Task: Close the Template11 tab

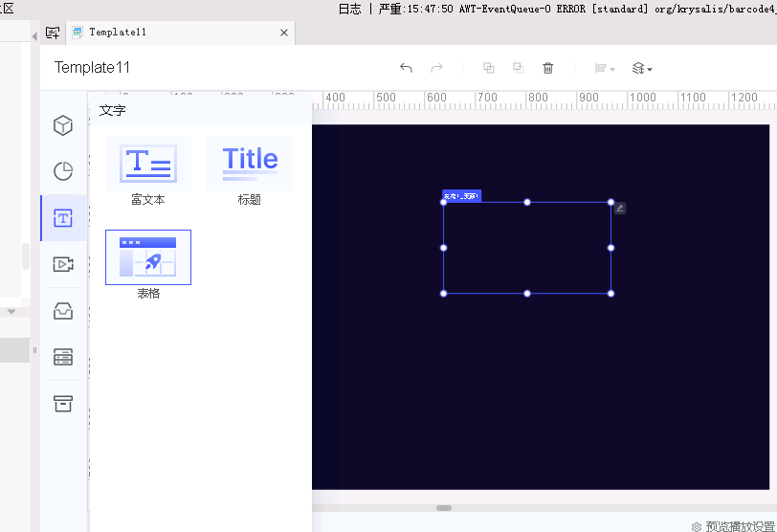Action: pyautogui.click(x=284, y=33)
